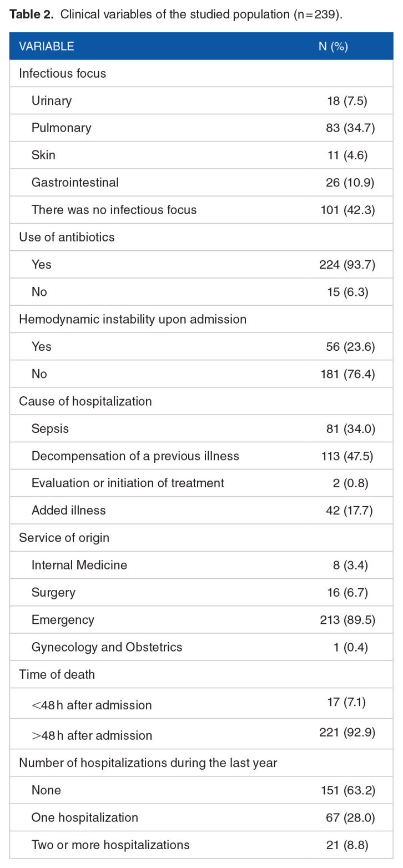Click the Emergency row label
The width and height of the screenshot is (403, 868).
point(63,619)
